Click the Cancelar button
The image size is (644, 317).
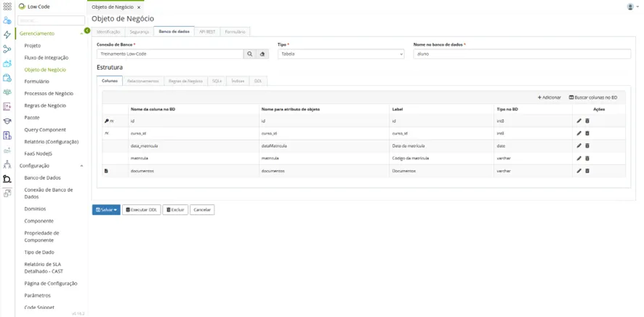[x=202, y=210]
